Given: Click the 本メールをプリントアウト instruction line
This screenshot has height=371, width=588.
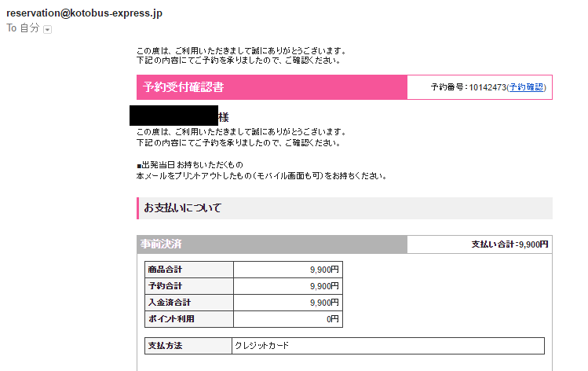Looking at the screenshot, I should click(x=261, y=176).
